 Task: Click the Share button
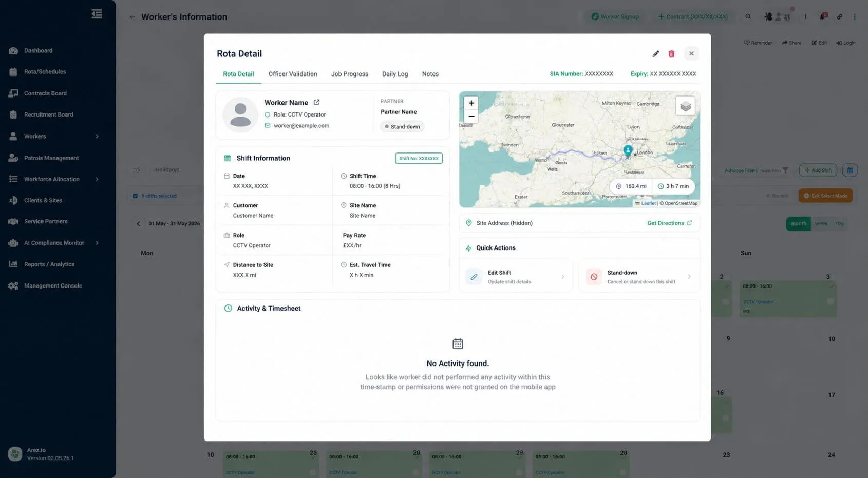[791, 43]
